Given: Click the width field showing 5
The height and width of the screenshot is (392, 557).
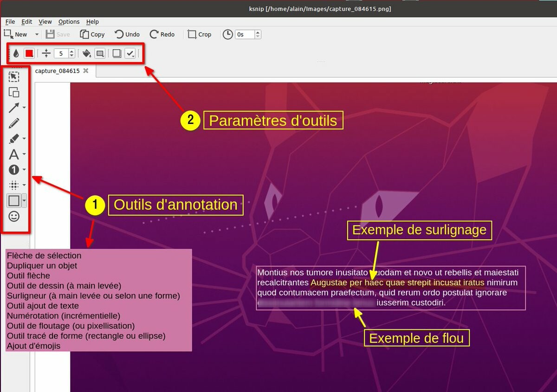Looking at the screenshot, I should pyautogui.click(x=61, y=53).
